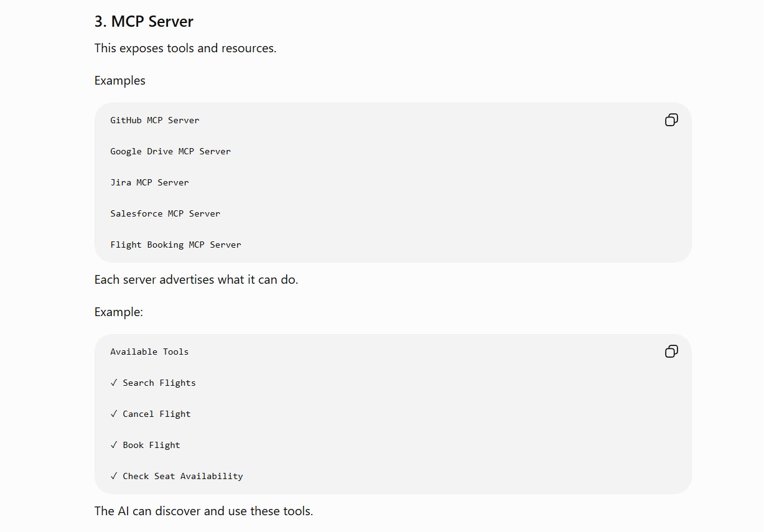Click 'The AI can discover and use these tools.'

[203, 511]
